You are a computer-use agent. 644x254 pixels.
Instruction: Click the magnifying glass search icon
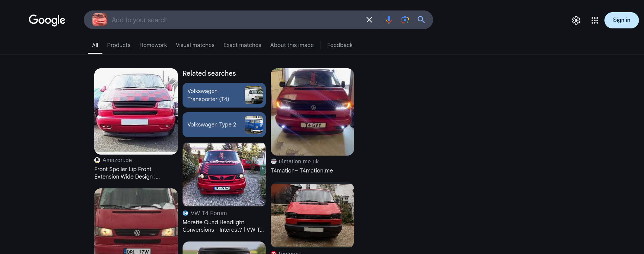pos(421,20)
